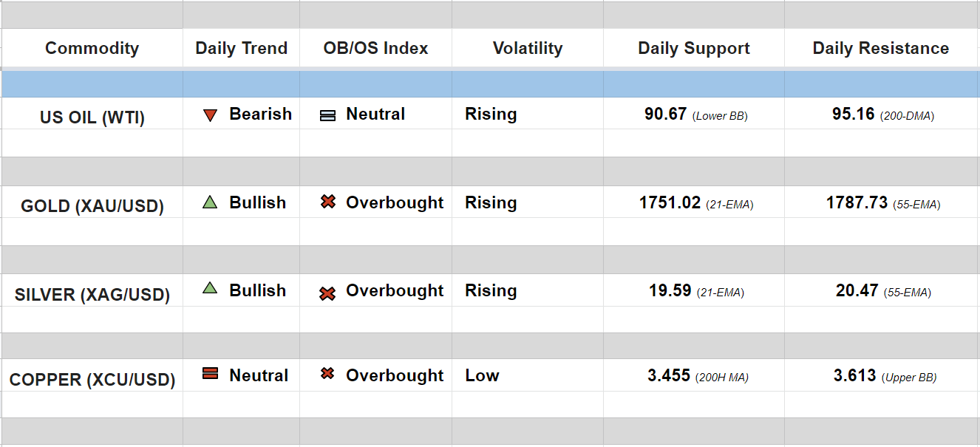The height and width of the screenshot is (447, 980).
Task: Select the COPPER (XCU/USD) cell
Action: 92,380
